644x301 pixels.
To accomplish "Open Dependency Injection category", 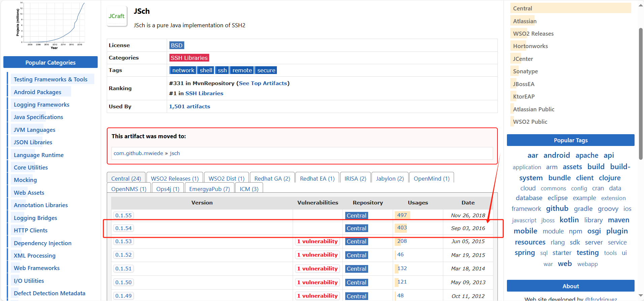I will (x=42, y=243).
